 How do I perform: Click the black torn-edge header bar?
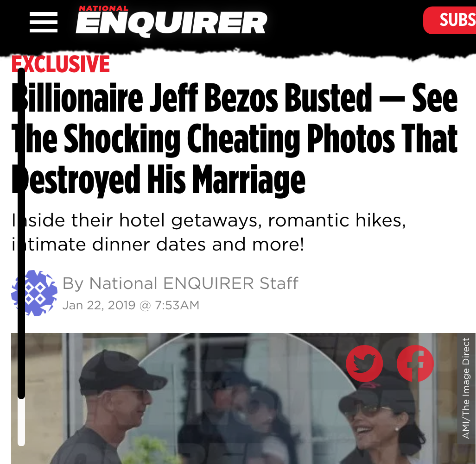pos(238,27)
